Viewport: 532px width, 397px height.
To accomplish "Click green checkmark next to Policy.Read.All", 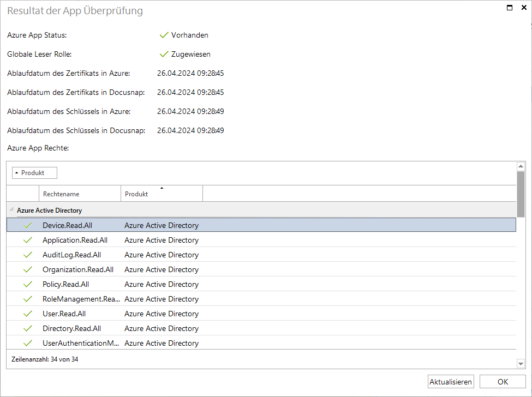I will coord(28,284).
